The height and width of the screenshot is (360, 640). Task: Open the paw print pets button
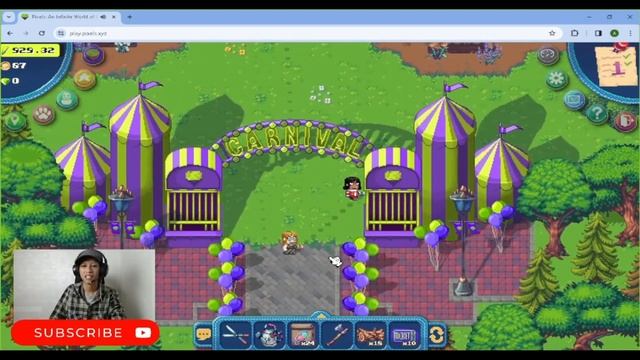pyautogui.click(x=43, y=114)
